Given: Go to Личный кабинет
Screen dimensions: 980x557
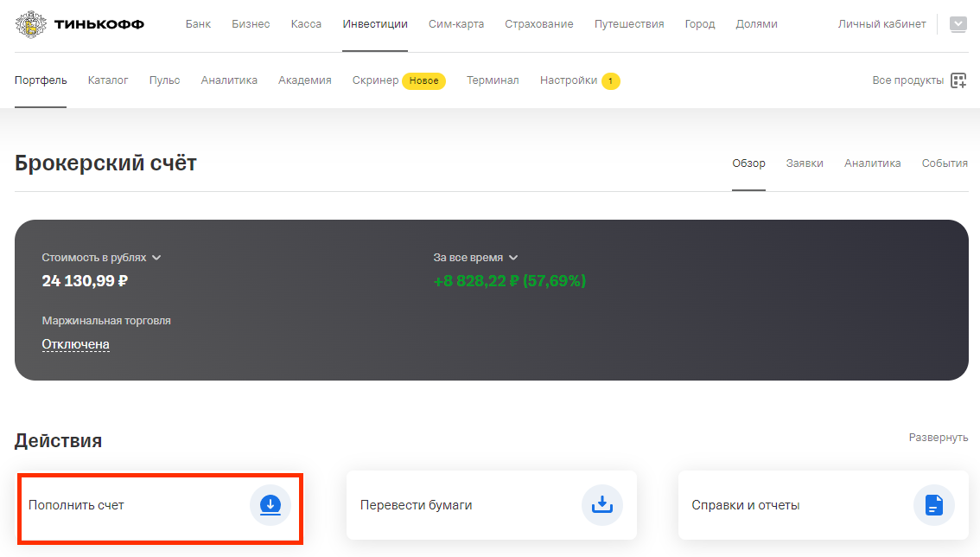Looking at the screenshot, I should tap(881, 24).
